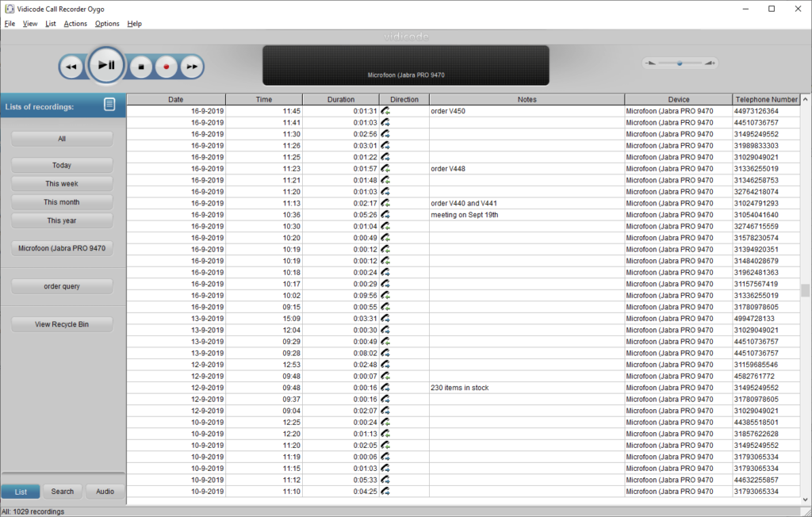This screenshot has height=517, width=812.
Task: Select the '230 items in stock' note
Action: click(527, 388)
